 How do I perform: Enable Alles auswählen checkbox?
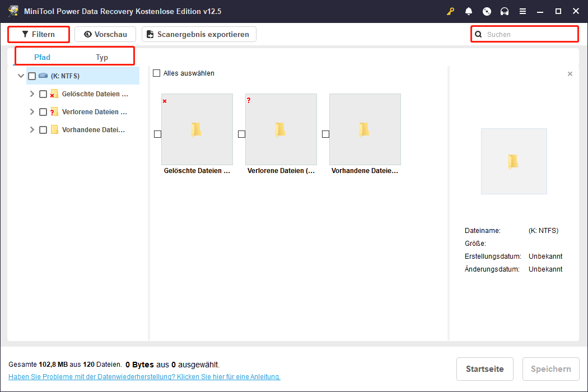tap(156, 73)
